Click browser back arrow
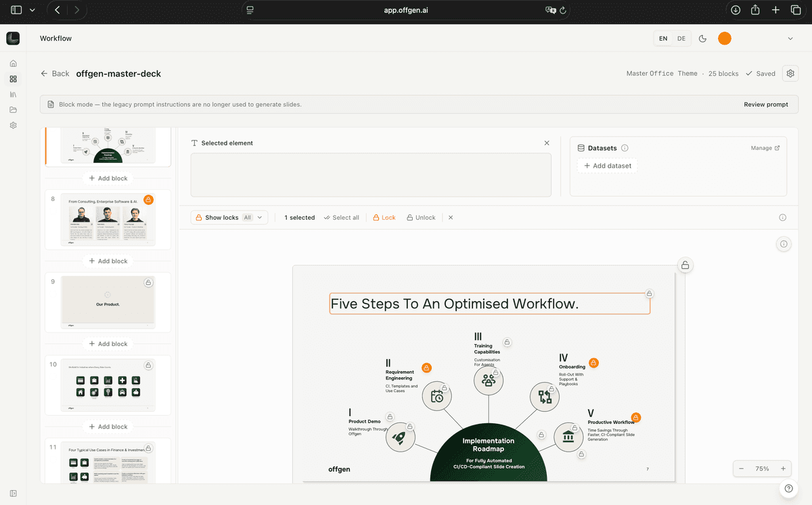 [x=58, y=10]
